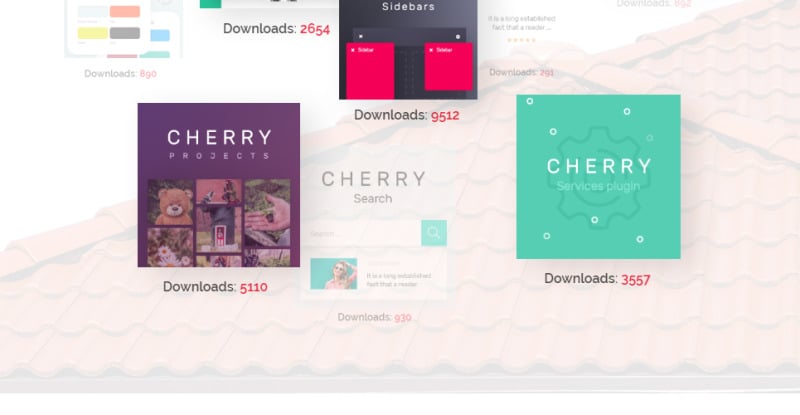Viewport: 800px width, 415px height.
Task: Pick the salmon color swatch
Action: click(x=125, y=11)
